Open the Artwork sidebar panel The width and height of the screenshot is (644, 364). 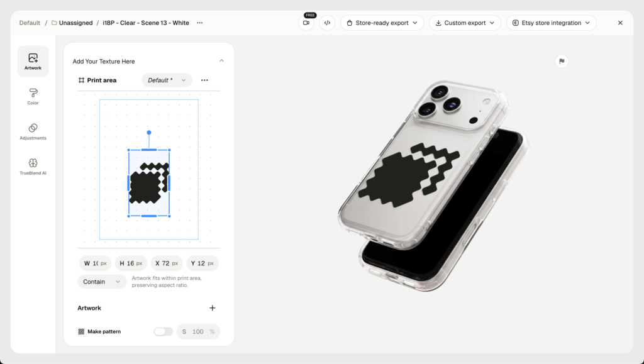tap(33, 61)
